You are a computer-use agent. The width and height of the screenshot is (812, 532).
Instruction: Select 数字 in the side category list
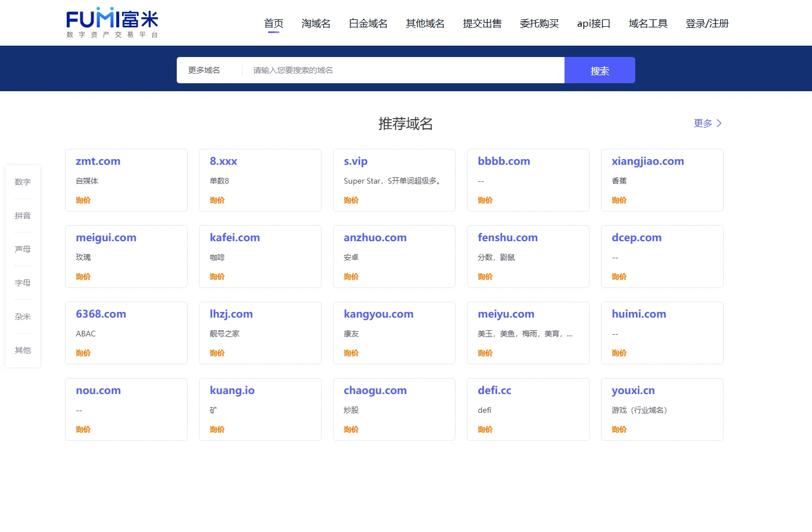point(23,182)
